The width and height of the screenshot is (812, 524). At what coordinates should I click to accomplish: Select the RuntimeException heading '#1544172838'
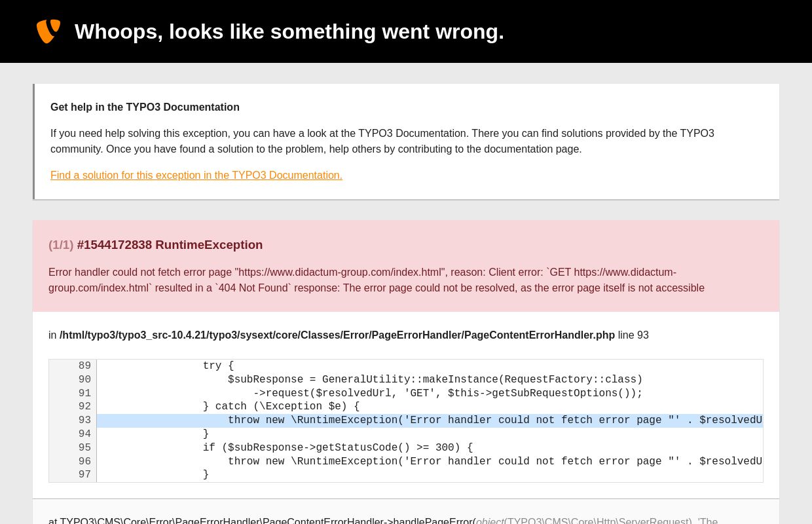pos(170,244)
